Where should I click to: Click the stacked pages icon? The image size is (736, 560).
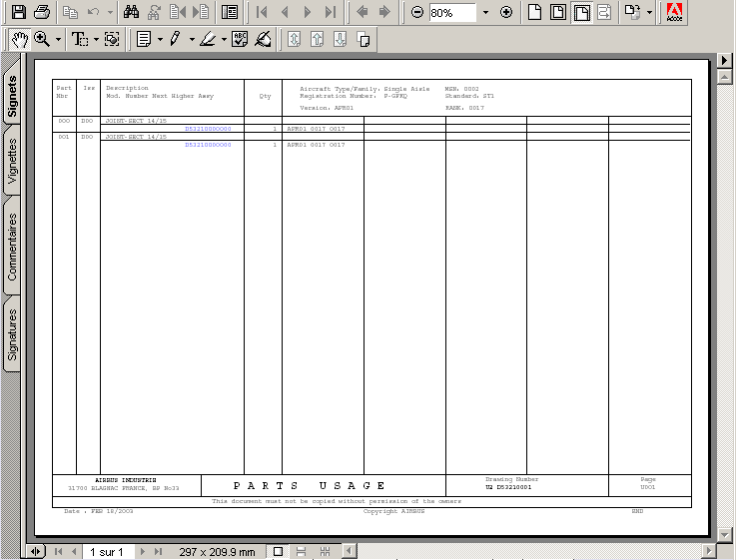(x=364, y=39)
